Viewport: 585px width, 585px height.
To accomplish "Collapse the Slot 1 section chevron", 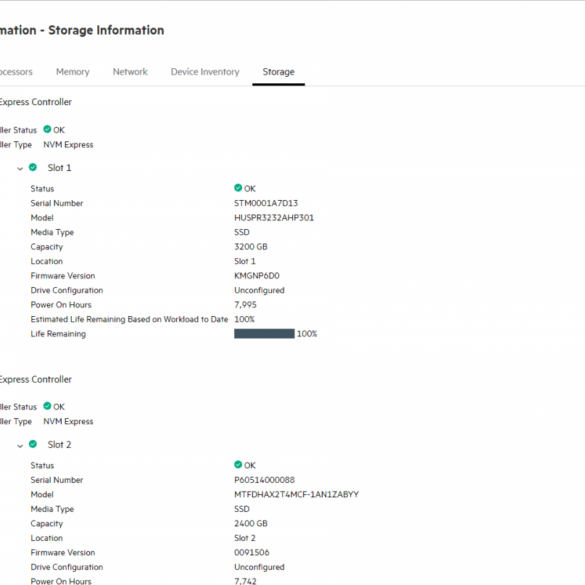I will click(x=20, y=169).
